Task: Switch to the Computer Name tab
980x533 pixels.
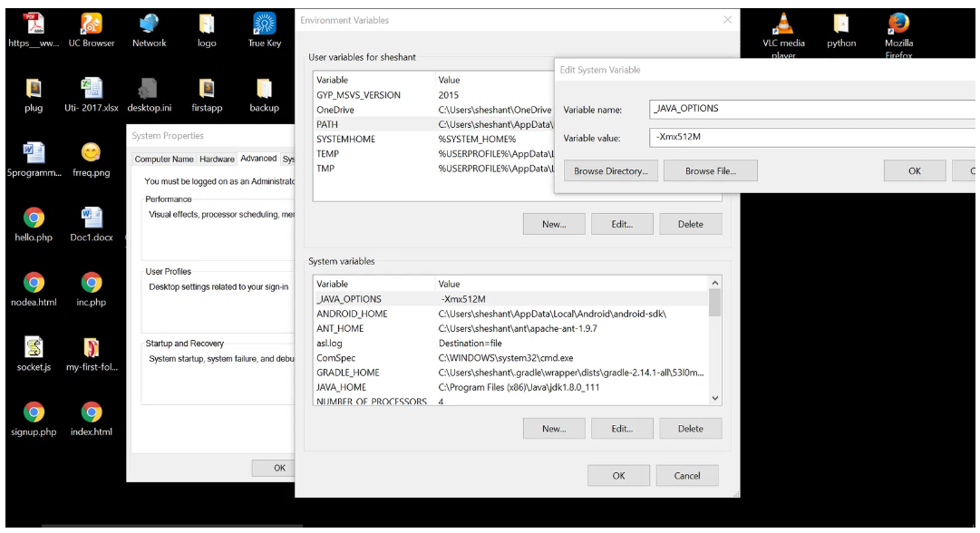Action: point(164,159)
